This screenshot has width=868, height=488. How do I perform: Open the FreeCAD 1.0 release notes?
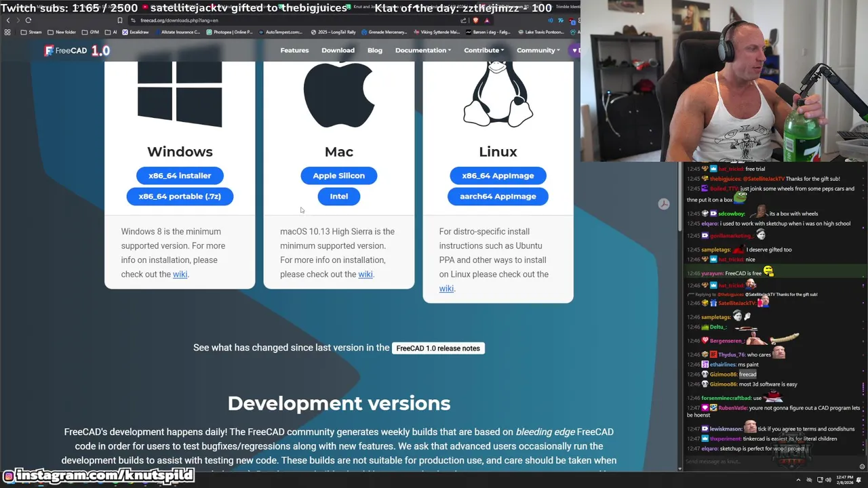(438, 348)
